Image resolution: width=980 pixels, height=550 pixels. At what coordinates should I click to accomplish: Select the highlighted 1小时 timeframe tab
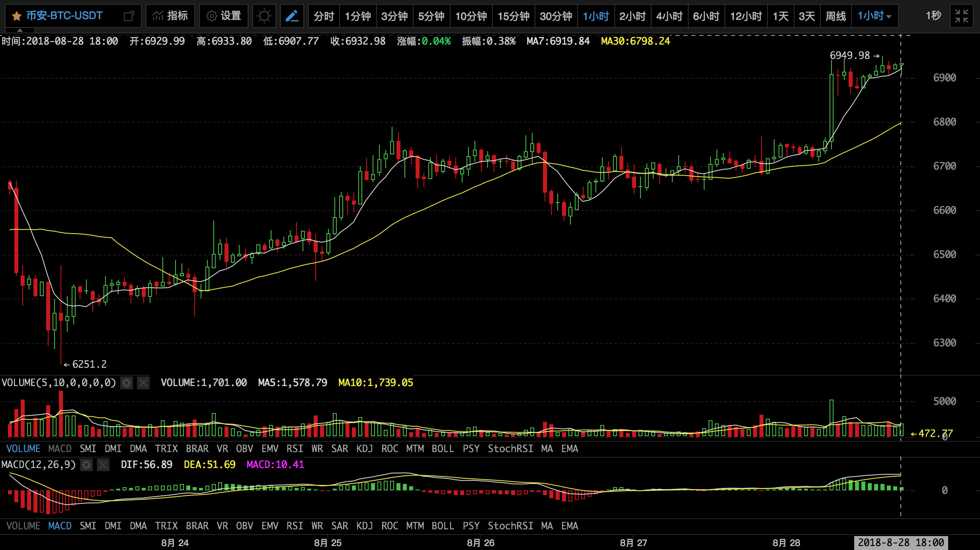[x=596, y=16]
